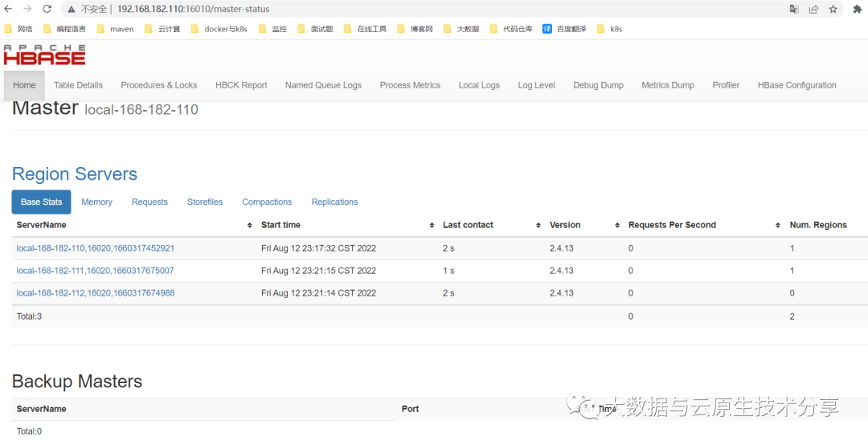Open Local Logs page
The width and height of the screenshot is (868, 445).
(x=479, y=85)
